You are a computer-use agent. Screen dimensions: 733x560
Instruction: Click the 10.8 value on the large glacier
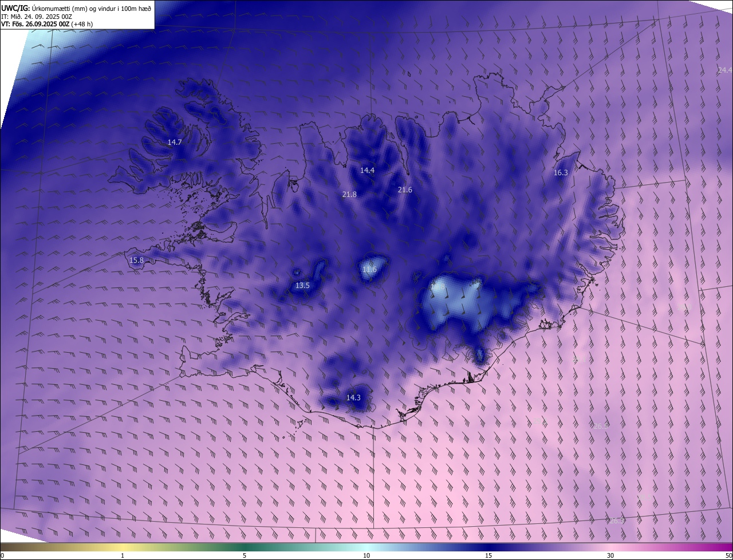coord(438,286)
